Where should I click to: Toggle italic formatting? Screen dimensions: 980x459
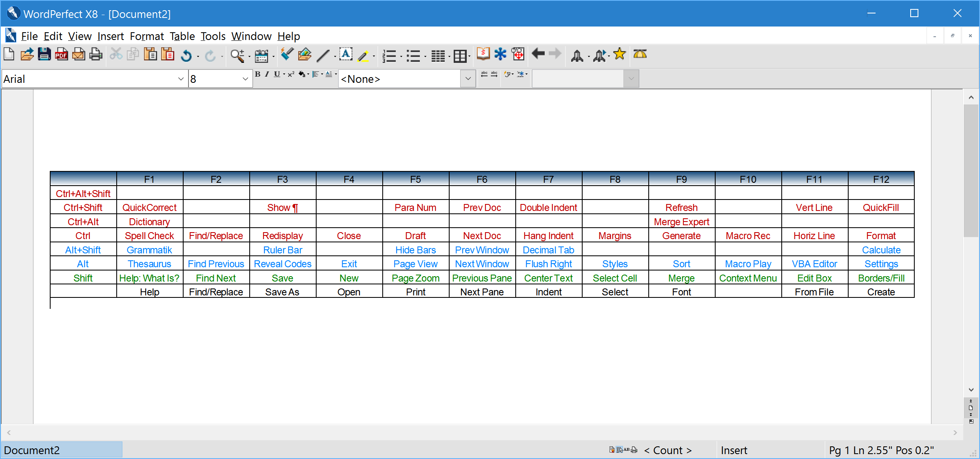(267, 74)
